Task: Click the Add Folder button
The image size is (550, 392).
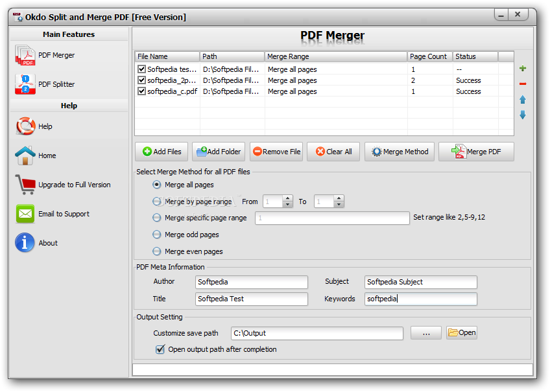Action: point(219,152)
